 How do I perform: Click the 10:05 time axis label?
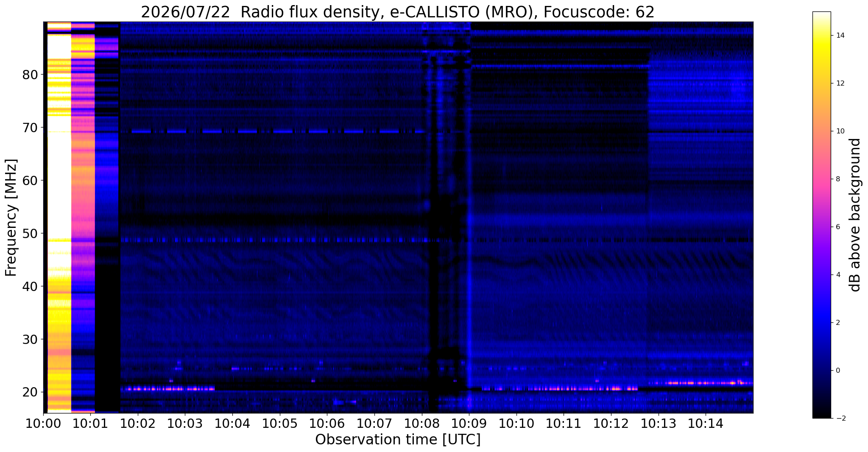(x=279, y=424)
